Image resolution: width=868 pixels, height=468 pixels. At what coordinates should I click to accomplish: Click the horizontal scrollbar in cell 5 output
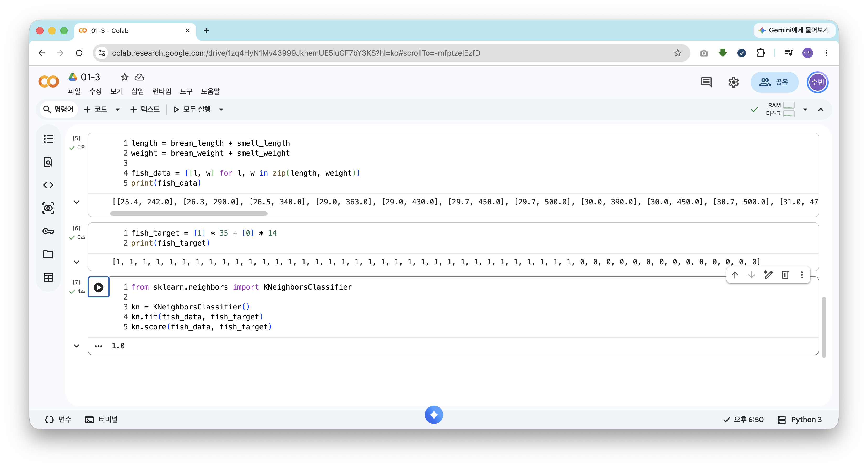[189, 214]
